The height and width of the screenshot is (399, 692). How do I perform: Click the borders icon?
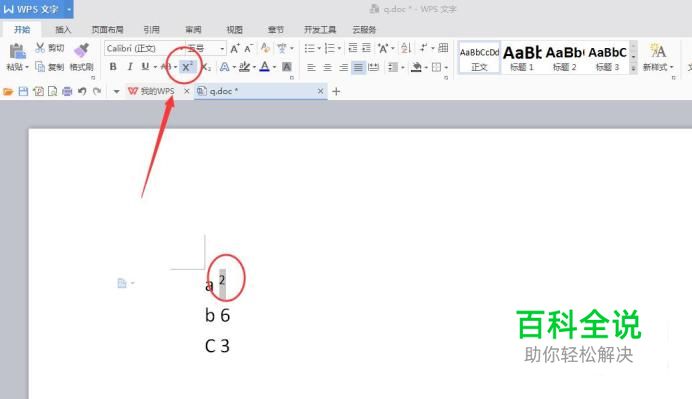436,67
